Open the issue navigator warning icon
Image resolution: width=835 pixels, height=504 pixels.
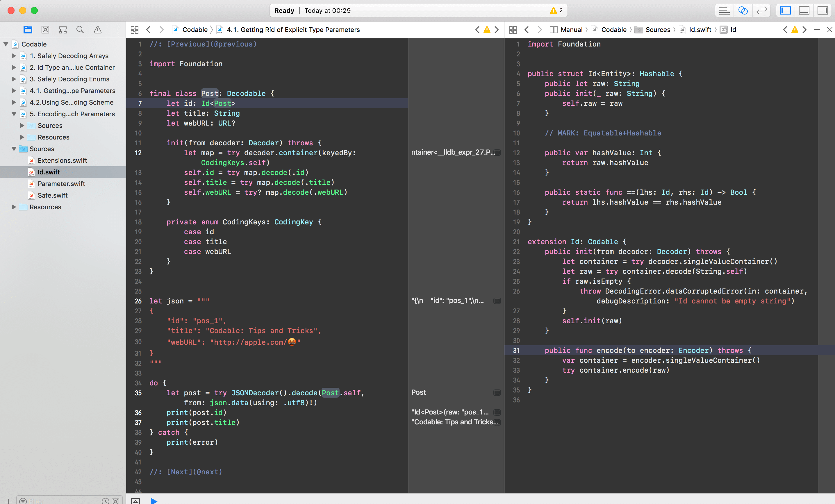[x=98, y=30]
